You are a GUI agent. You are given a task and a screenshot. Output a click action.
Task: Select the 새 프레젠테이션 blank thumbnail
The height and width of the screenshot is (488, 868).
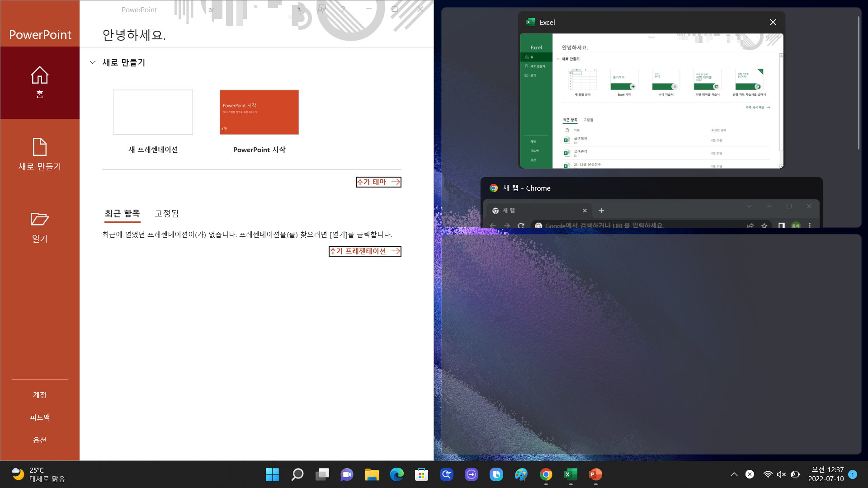[153, 112]
